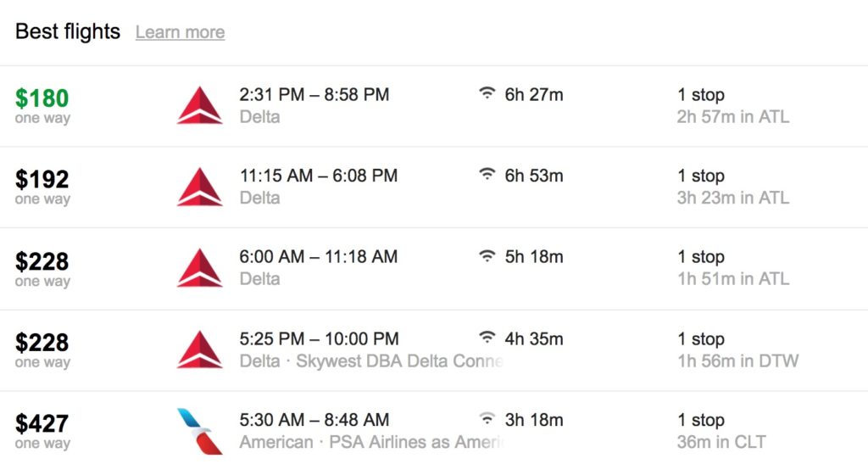Click the 1h 56m in DTW layover
Viewport: 868px width, 464px height.
coord(737,361)
